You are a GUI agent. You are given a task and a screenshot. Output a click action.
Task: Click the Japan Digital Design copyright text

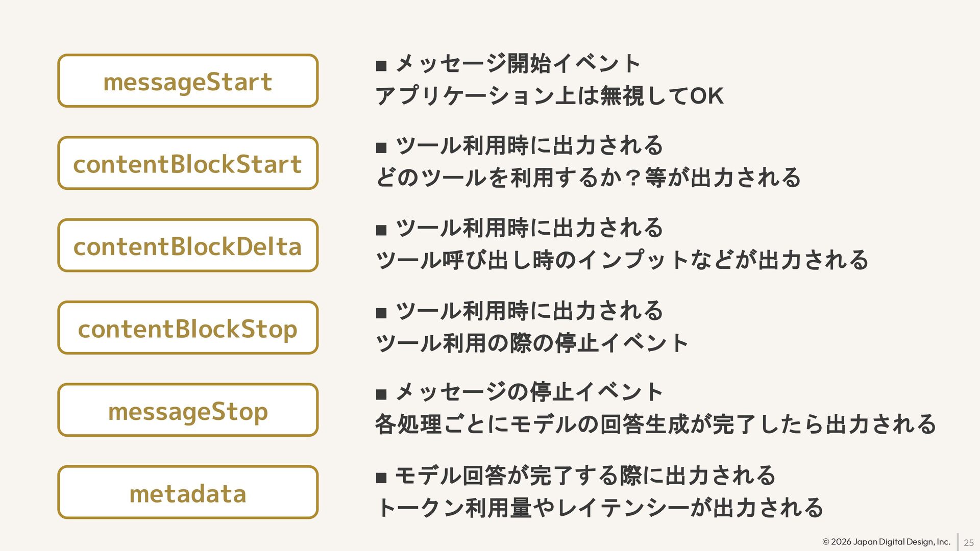click(886, 542)
